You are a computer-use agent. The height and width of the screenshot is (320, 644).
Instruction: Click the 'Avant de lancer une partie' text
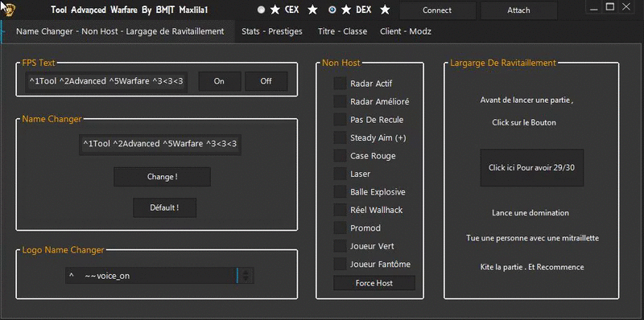[x=526, y=101]
